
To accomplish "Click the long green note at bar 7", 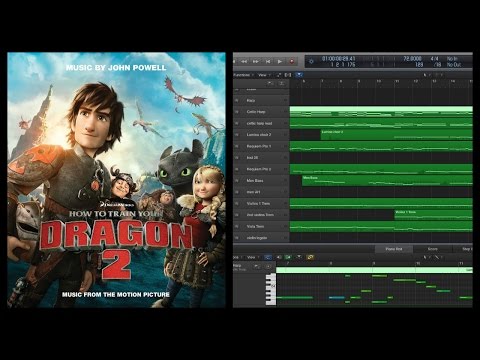I will tap(294, 297).
